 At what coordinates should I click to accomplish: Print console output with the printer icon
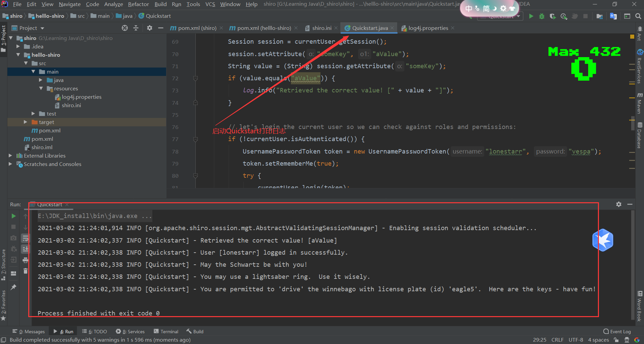(x=26, y=260)
